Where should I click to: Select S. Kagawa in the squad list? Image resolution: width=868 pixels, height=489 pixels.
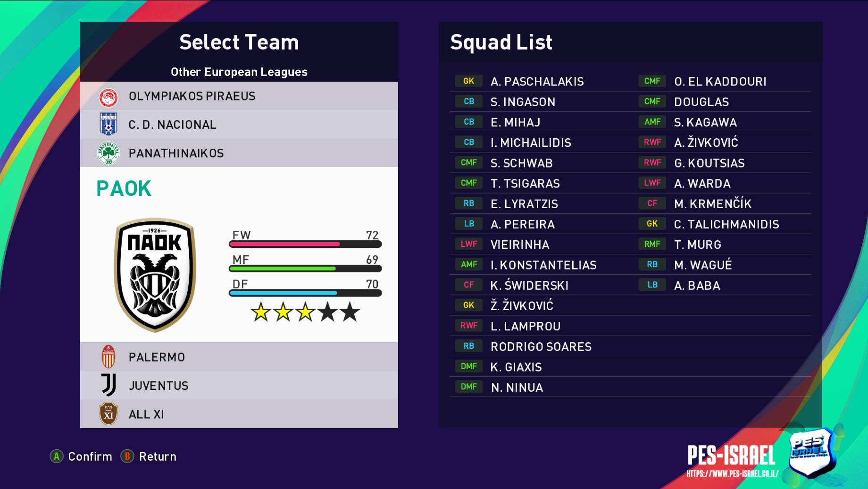705,122
